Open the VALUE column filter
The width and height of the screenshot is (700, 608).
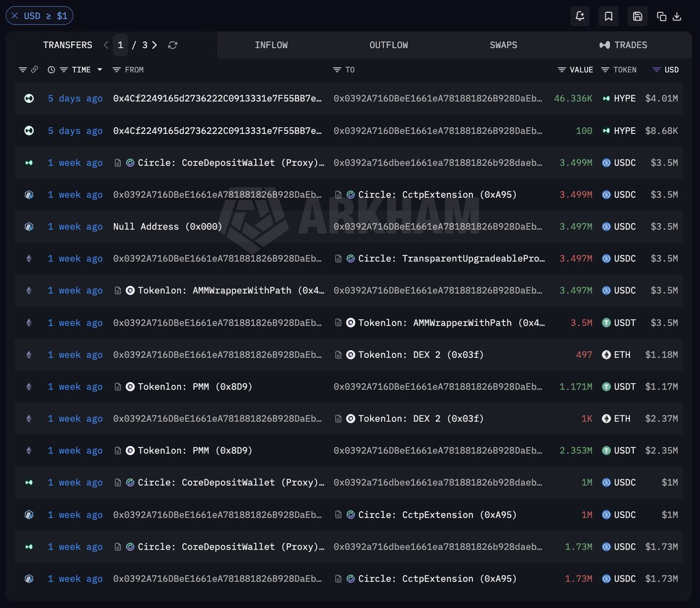[562, 69]
